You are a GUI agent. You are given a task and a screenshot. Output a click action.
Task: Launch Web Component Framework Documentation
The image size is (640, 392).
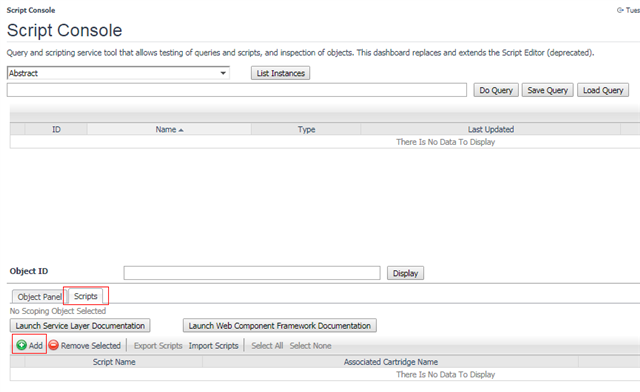click(280, 325)
